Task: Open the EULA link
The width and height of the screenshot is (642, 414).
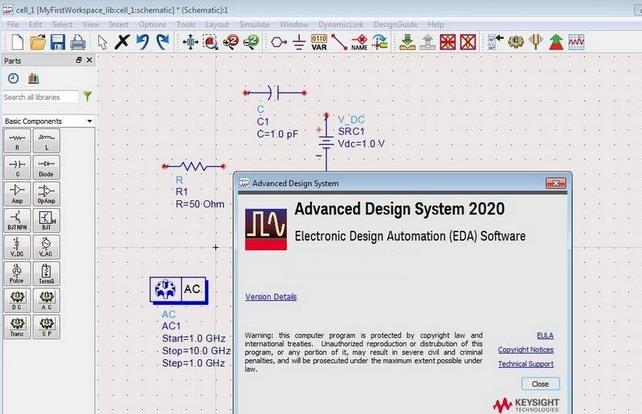Action: [545, 335]
